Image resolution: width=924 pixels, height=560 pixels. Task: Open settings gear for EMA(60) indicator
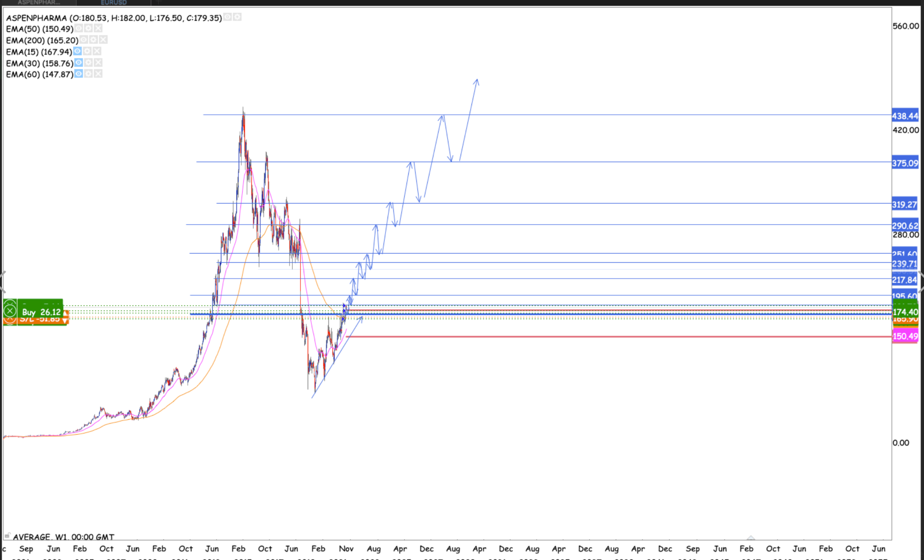(x=88, y=74)
